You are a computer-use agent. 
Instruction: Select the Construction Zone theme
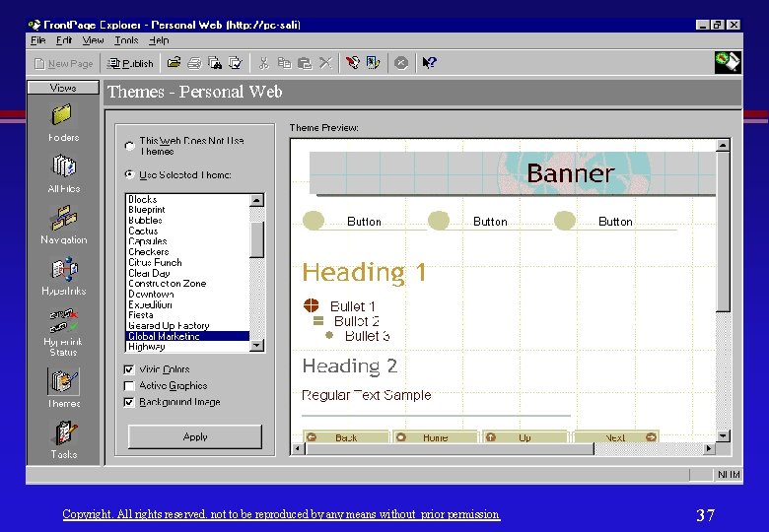[188, 284]
